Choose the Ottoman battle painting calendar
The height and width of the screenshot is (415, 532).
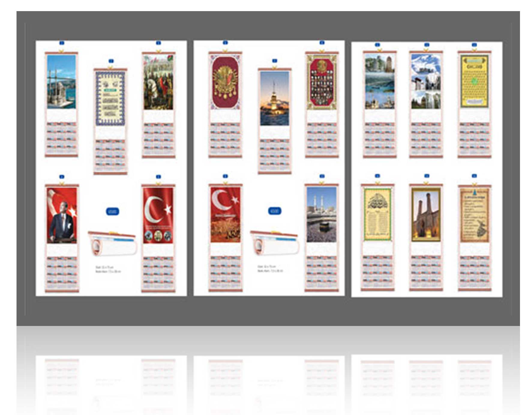point(158,105)
